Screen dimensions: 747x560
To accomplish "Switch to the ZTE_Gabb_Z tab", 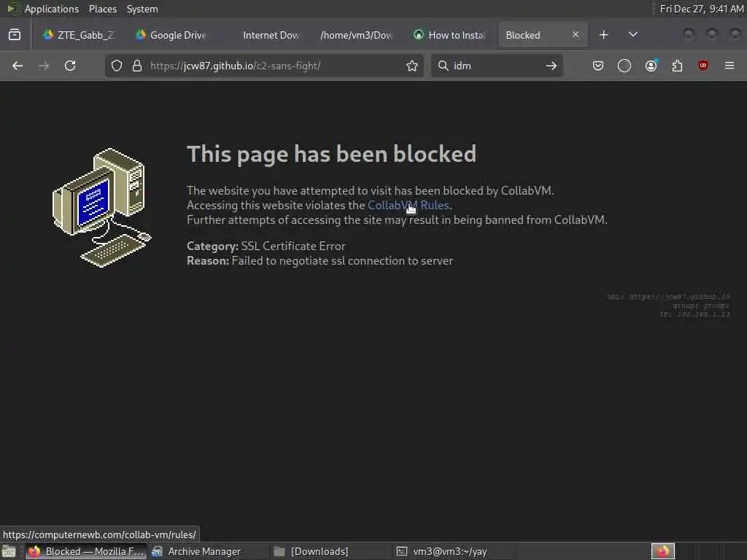I will point(78,35).
